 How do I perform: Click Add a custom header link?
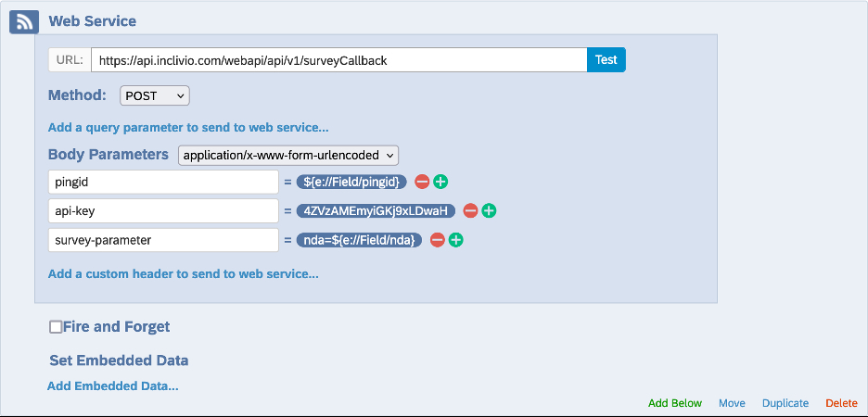(183, 273)
